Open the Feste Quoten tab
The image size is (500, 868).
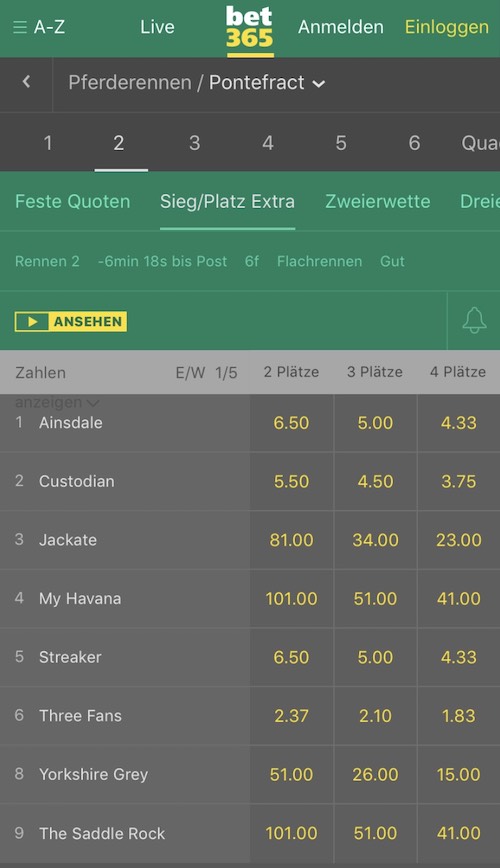[73, 202]
